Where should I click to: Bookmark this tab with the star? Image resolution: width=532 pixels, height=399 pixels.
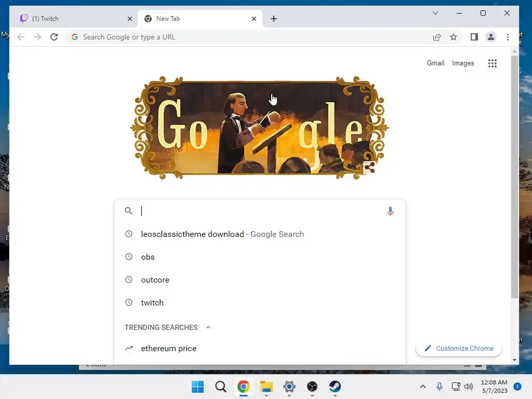point(454,37)
